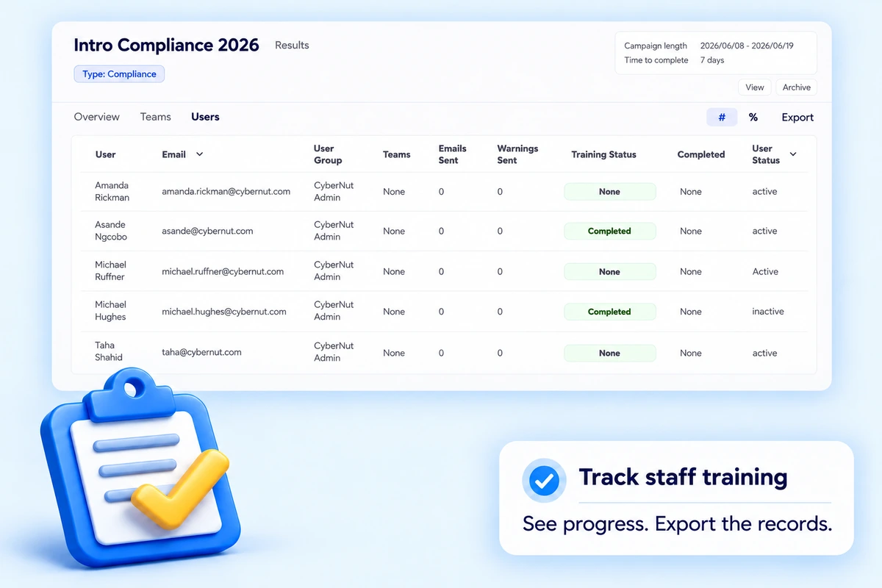This screenshot has height=588, width=882.
Task: Click Michael Ruffner's Active user status
Action: tap(765, 272)
